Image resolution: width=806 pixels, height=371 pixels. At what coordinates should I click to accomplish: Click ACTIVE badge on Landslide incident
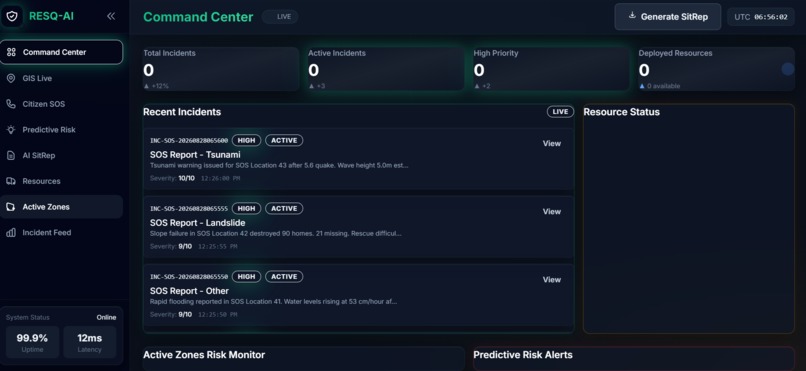click(284, 209)
